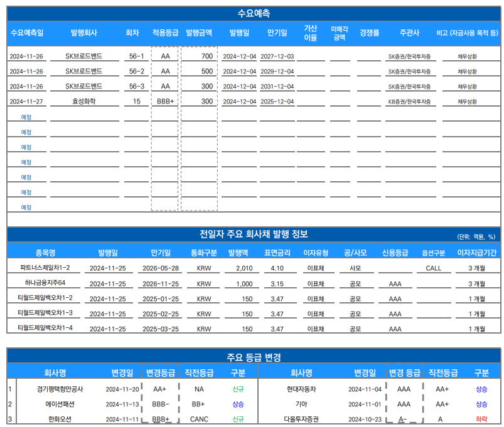The height and width of the screenshot is (427, 504).
Task: Click the maturity date 2027-12-03 cell
Action: 277,56
